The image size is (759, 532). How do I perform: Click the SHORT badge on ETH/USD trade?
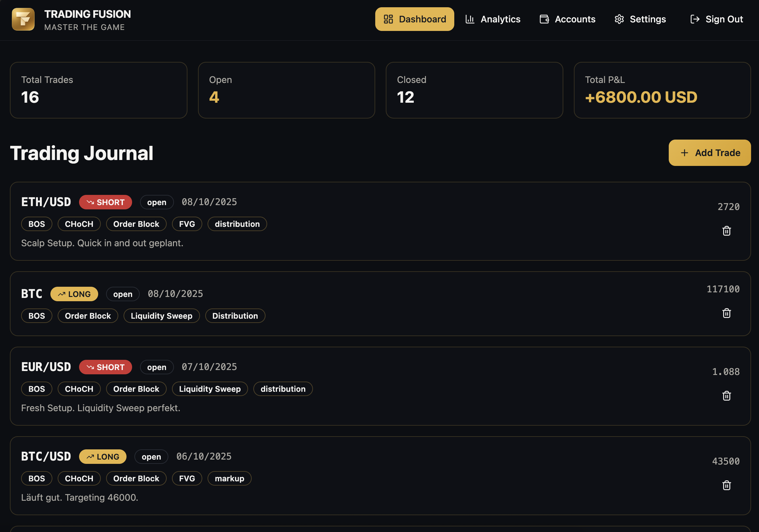click(105, 202)
